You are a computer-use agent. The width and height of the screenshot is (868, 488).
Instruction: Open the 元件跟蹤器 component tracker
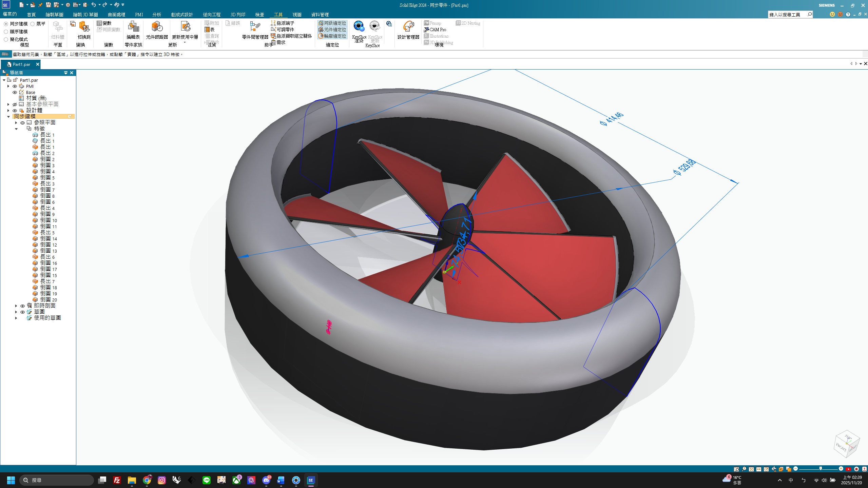point(157,27)
